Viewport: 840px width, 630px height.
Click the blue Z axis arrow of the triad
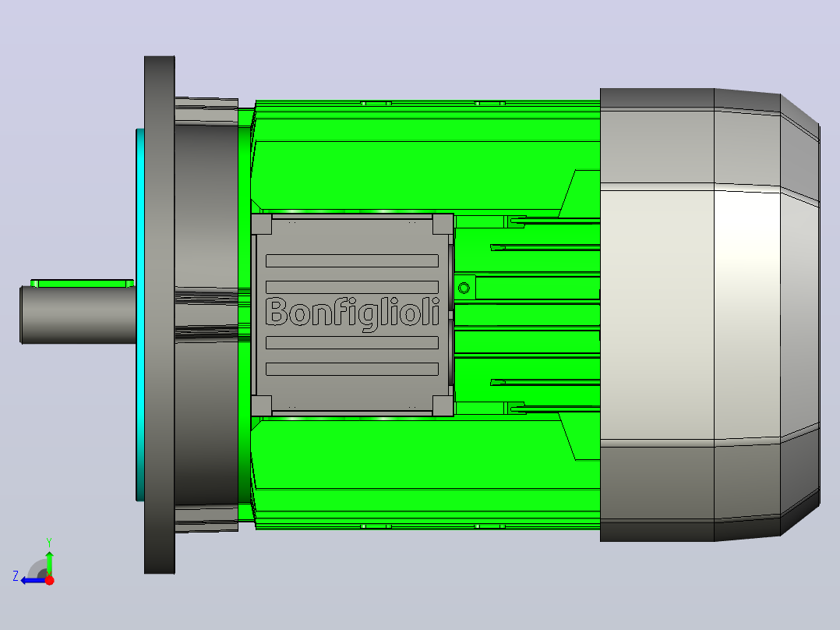coord(32,581)
